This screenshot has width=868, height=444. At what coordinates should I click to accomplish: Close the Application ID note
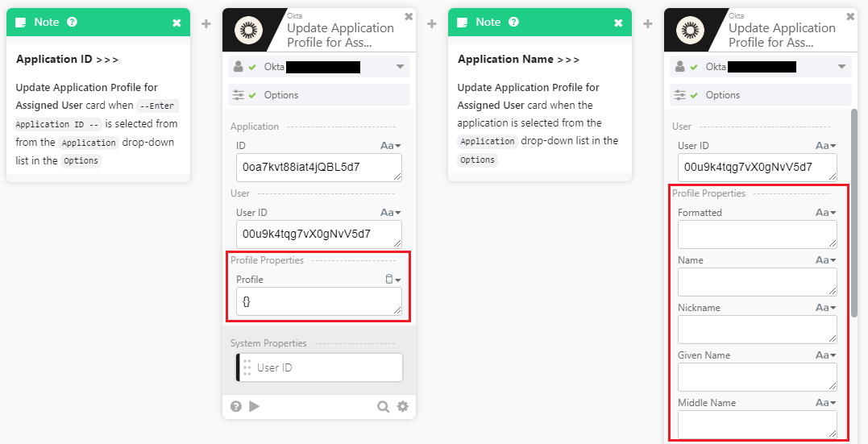click(177, 23)
